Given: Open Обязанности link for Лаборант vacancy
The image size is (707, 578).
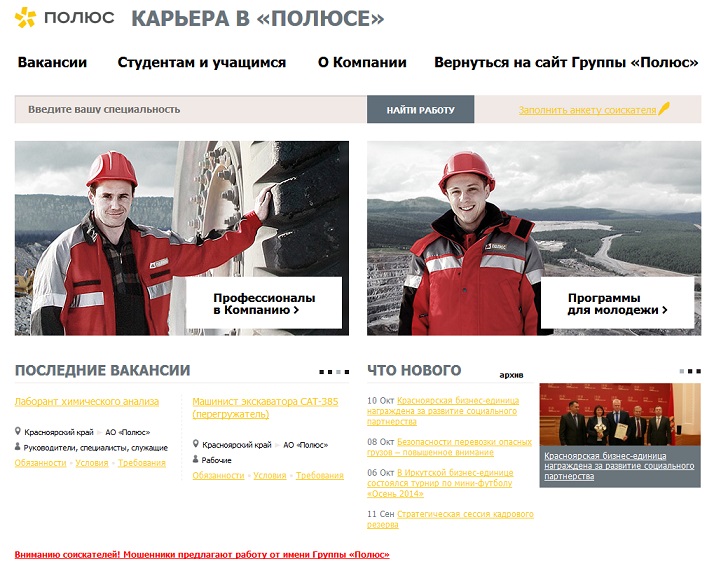Looking at the screenshot, I should point(41,463).
